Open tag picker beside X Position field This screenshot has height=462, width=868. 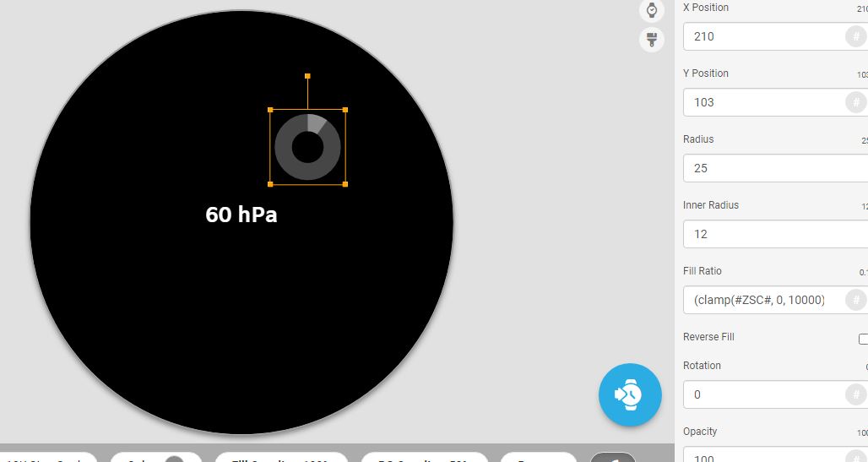tap(856, 36)
